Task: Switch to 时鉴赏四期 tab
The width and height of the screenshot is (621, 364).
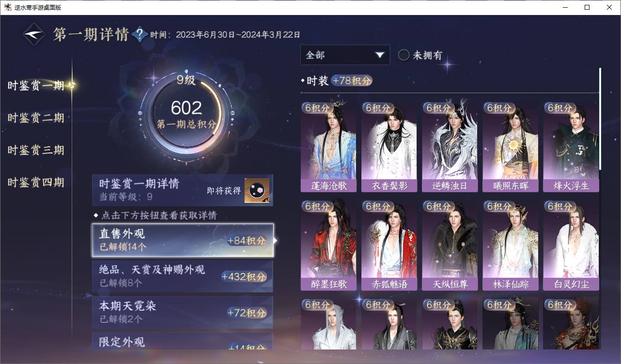Action: point(36,183)
